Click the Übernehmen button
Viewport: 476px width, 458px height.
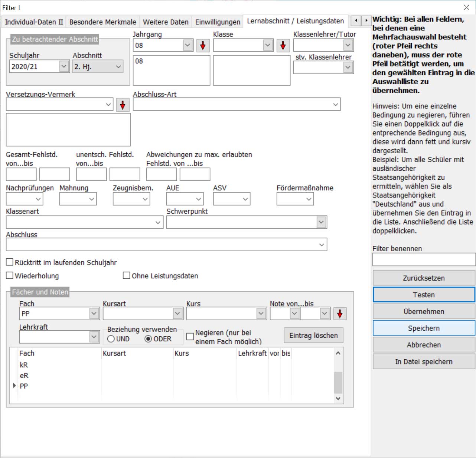pyautogui.click(x=424, y=311)
